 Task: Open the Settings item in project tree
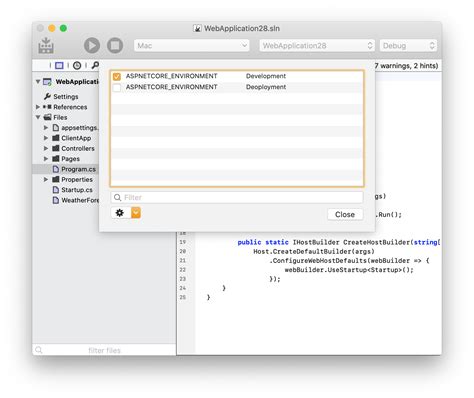pyautogui.click(x=66, y=97)
